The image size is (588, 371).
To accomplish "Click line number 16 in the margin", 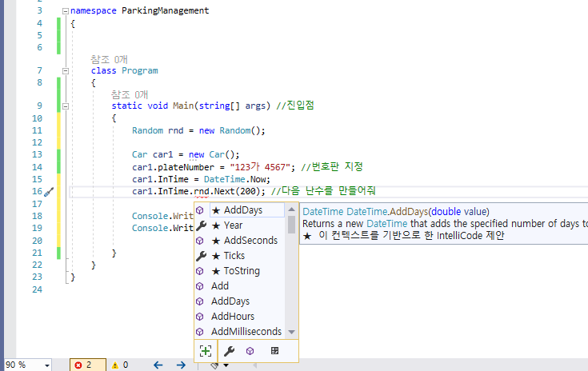I will point(37,191).
